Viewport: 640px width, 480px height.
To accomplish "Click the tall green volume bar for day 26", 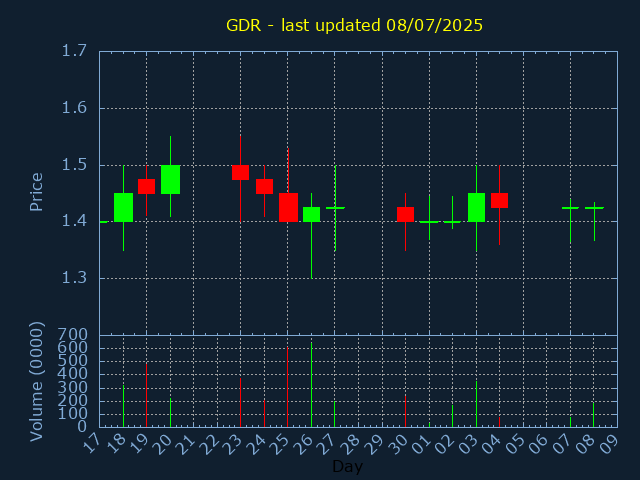I will click(x=311, y=385).
